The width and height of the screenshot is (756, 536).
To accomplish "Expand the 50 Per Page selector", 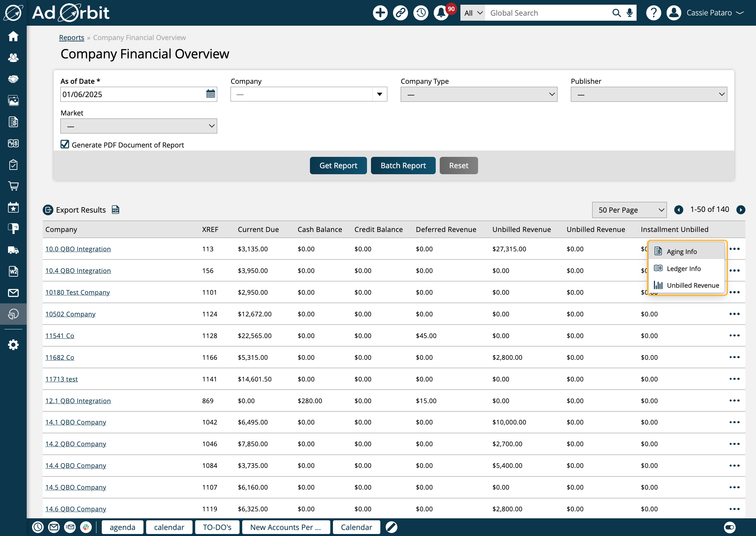I will [x=629, y=210].
